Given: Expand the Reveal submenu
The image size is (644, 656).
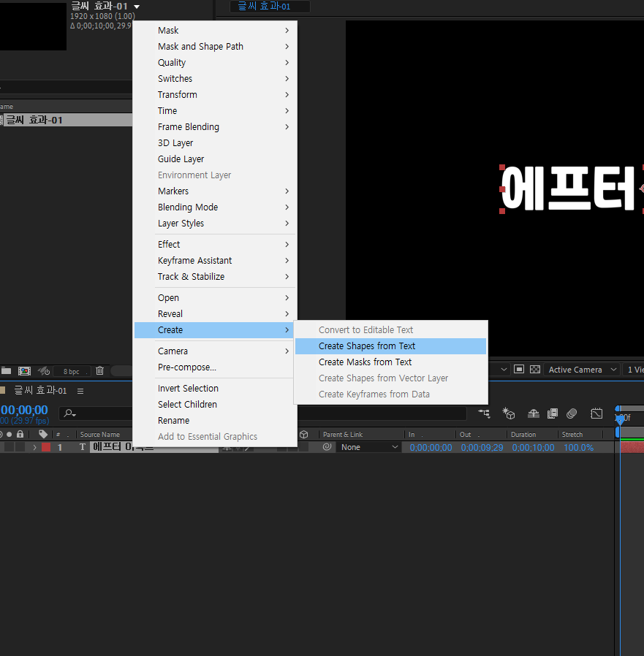Looking at the screenshot, I should (215, 314).
